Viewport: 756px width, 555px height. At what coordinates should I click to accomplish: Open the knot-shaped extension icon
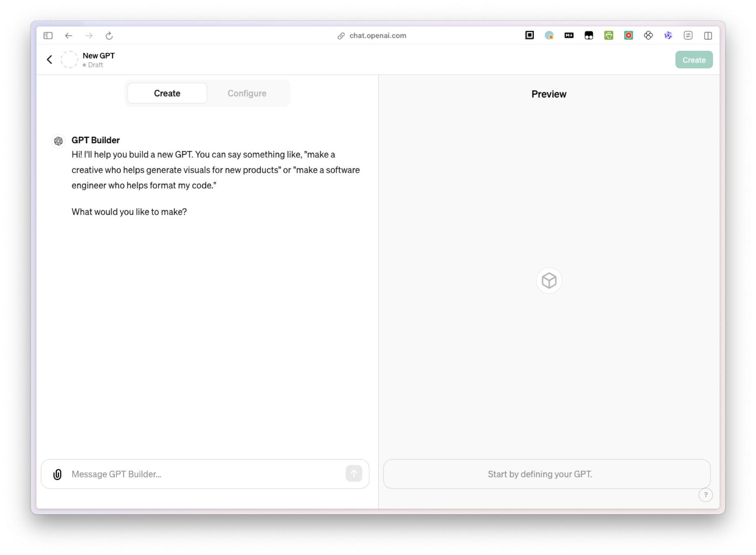[649, 35]
